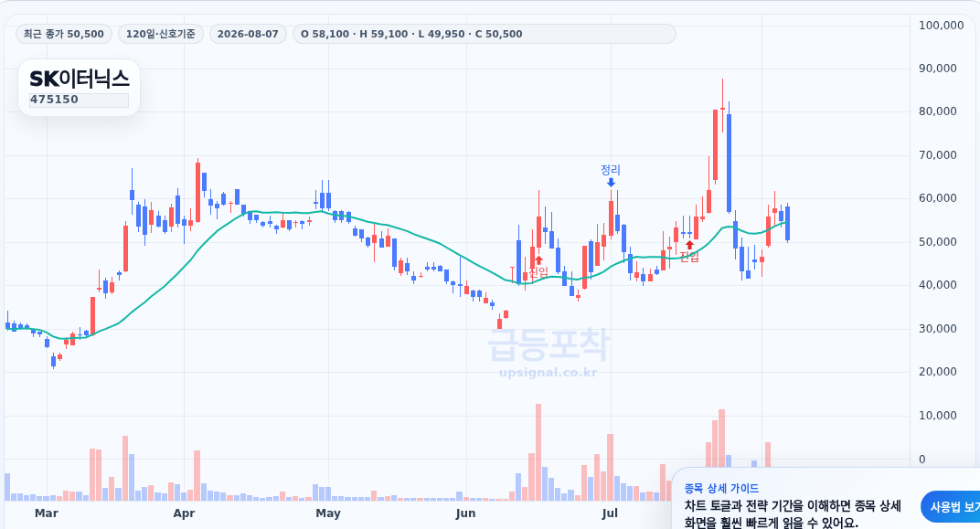This screenshot has width=980, height=529.
Task: Click the Jun label on time axis
Action: click(x=465, y=513)
